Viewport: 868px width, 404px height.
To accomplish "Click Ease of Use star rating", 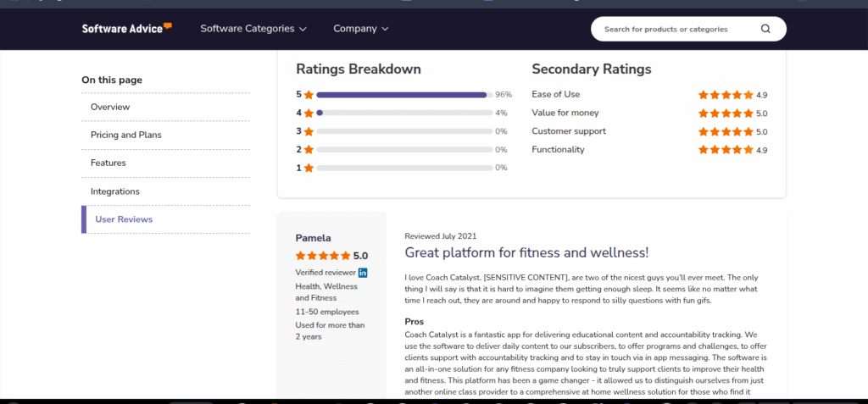I will pos(725,95).
